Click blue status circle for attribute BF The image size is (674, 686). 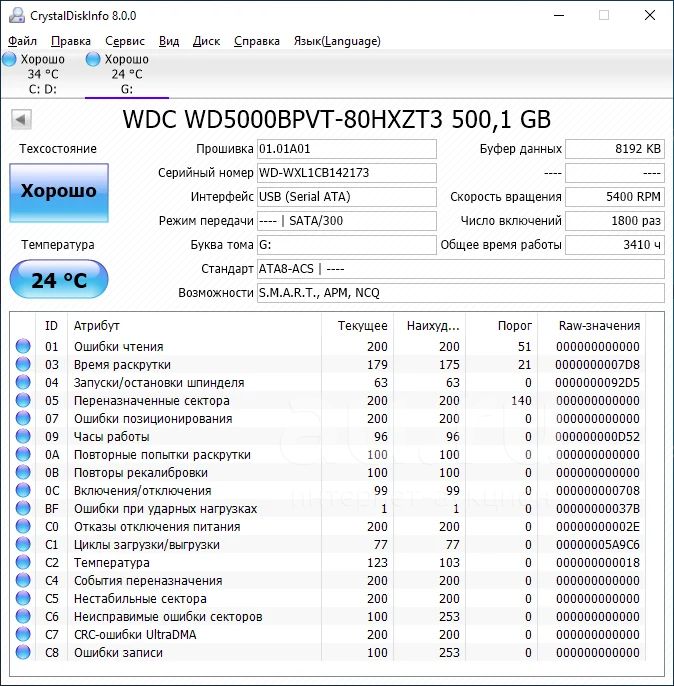(23, 508)
